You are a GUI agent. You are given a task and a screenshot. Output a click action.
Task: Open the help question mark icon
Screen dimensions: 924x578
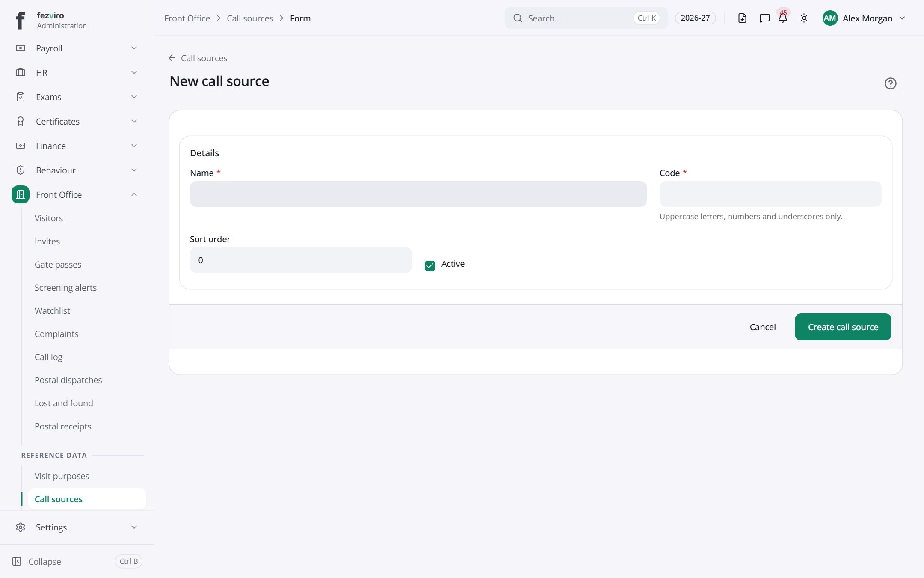890,83
